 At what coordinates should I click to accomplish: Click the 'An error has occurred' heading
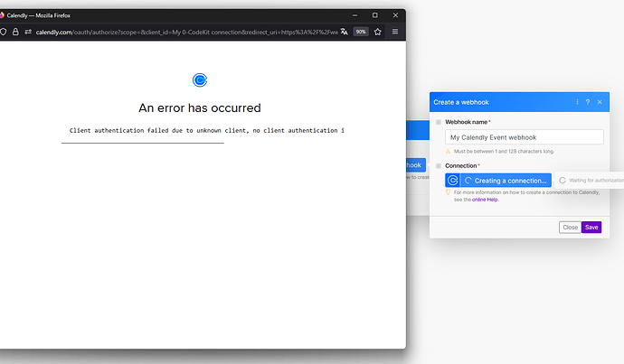point(200,108)
